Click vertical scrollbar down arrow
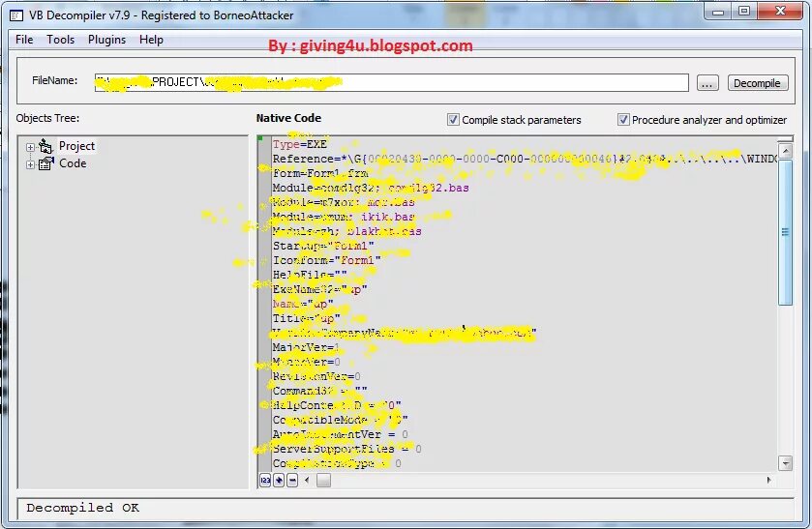This screenshot has height=529, width=812. (786, 463)
